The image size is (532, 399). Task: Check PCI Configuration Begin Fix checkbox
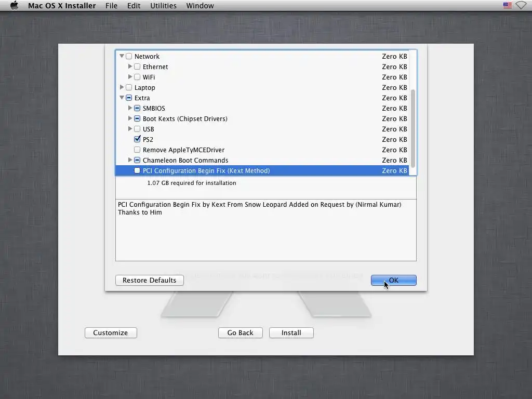137,170
